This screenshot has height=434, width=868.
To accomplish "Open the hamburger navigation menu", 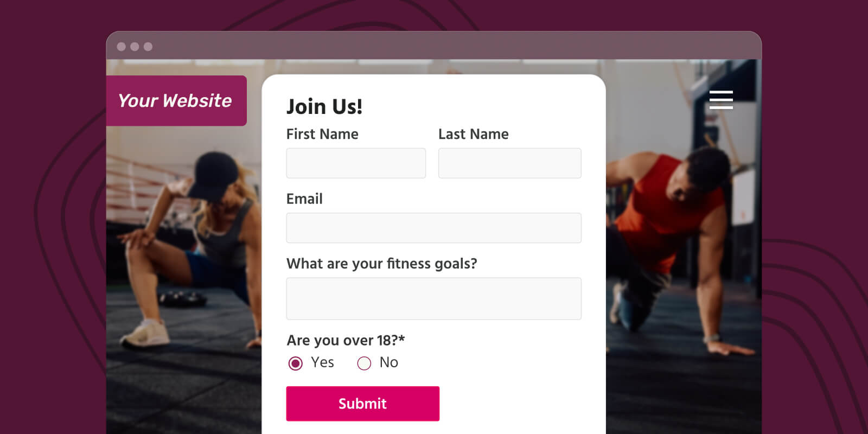I will click(722, 100).
